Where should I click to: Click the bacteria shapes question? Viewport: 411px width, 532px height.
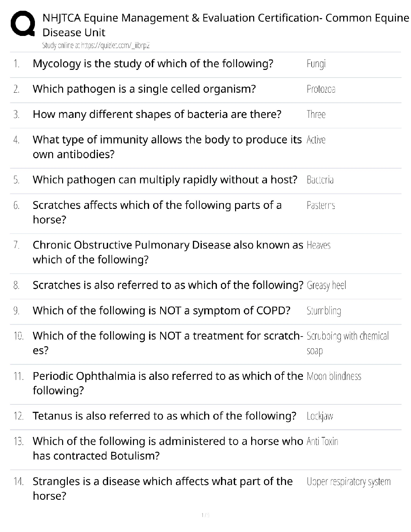(x=157, y=114)
